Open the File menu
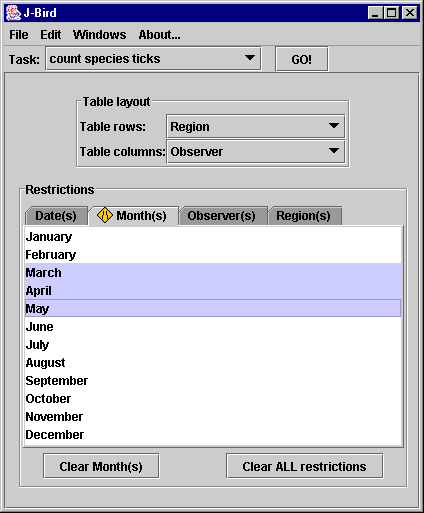424x513 pixels. (x=19, y=35)
